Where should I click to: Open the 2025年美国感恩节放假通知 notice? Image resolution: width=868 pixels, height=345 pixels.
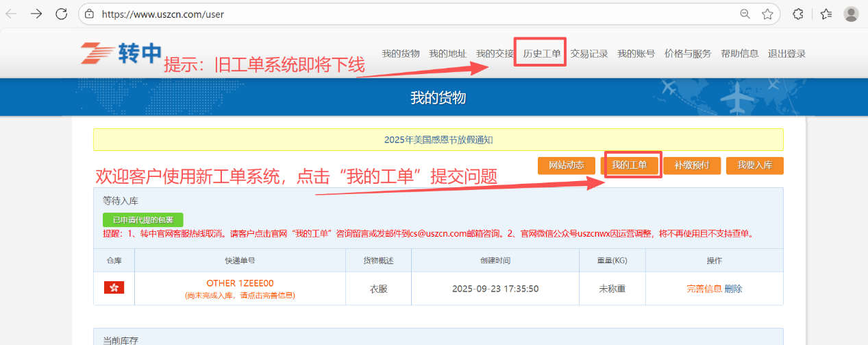(x=438, y=140)
